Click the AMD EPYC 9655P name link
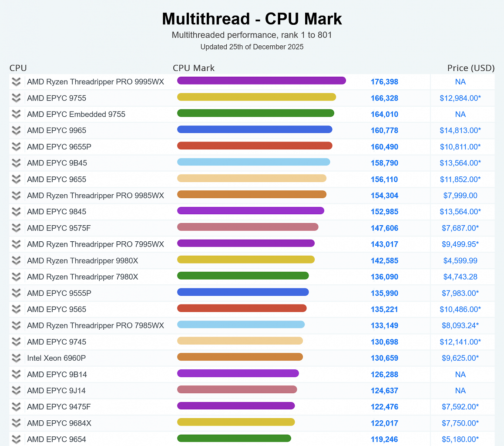The image size is (504, 446). 59,147
